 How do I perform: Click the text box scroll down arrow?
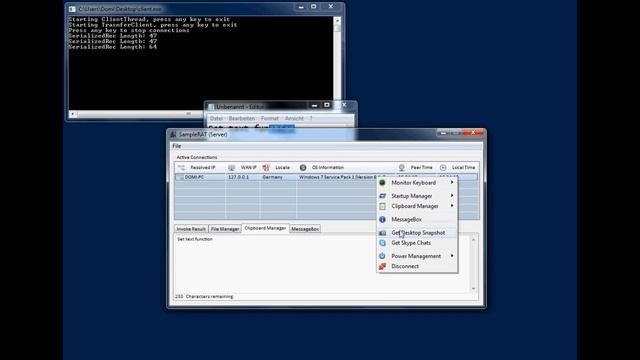click(x=473, y=289)
